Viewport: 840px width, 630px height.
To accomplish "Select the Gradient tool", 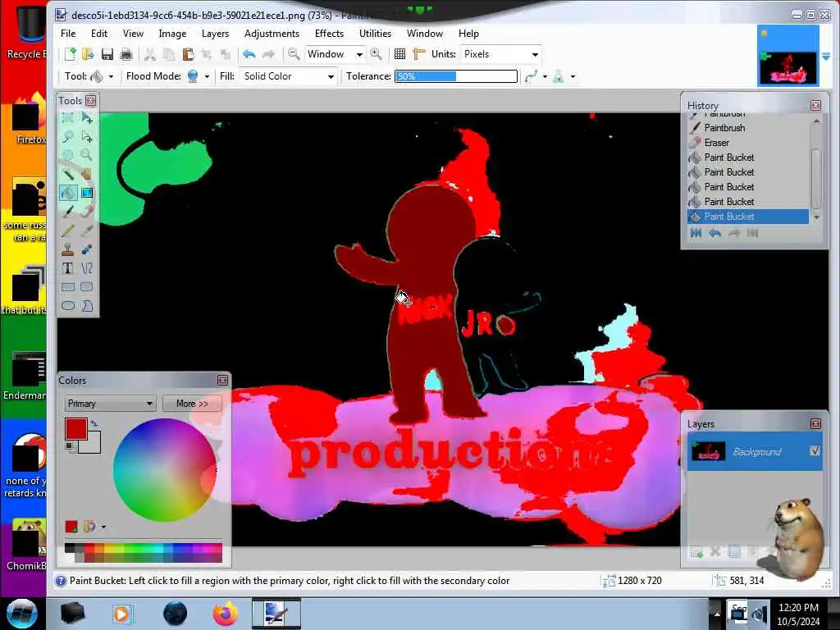I will click(87, 193).
